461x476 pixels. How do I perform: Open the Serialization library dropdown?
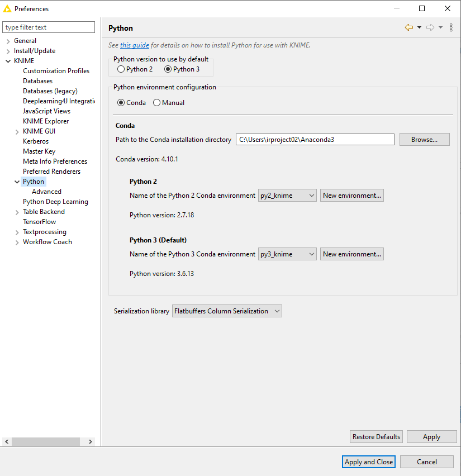click(x=227, y=311)
